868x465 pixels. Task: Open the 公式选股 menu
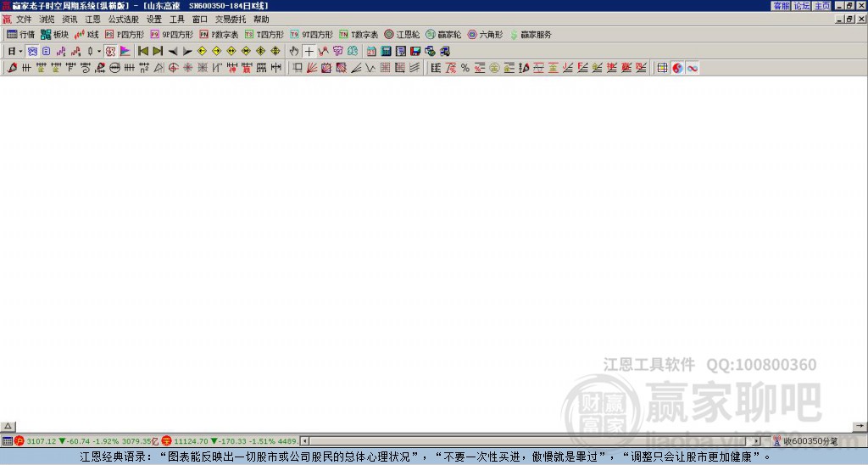[124, 20]
